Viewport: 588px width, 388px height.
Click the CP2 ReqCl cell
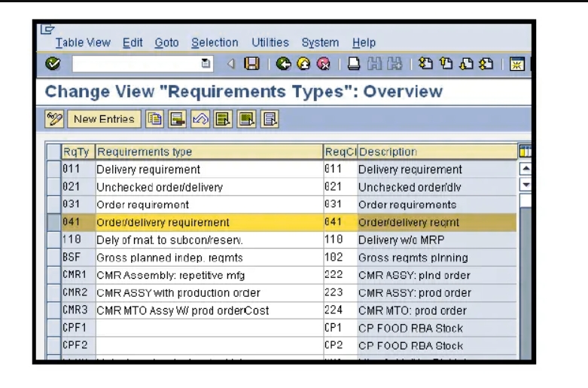point(340,346)
